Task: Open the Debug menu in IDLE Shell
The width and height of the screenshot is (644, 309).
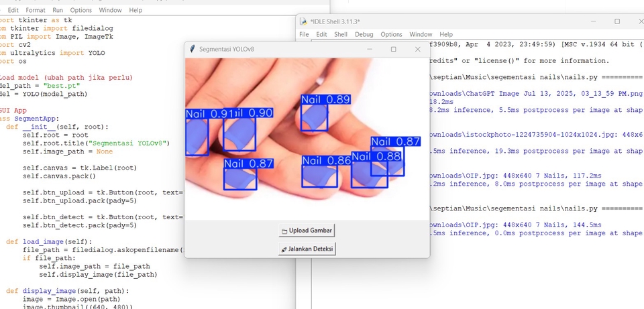Action: click(x=364, y=34)
